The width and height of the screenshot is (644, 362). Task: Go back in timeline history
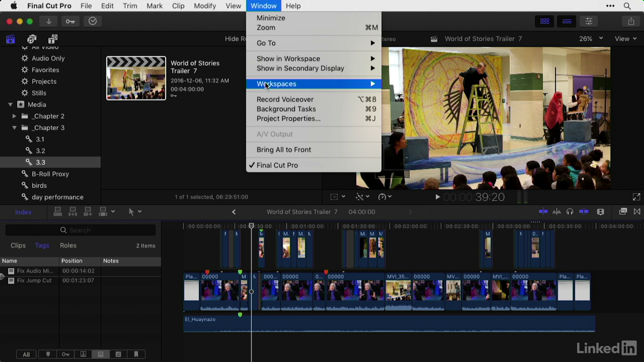[x=233, y=212]
